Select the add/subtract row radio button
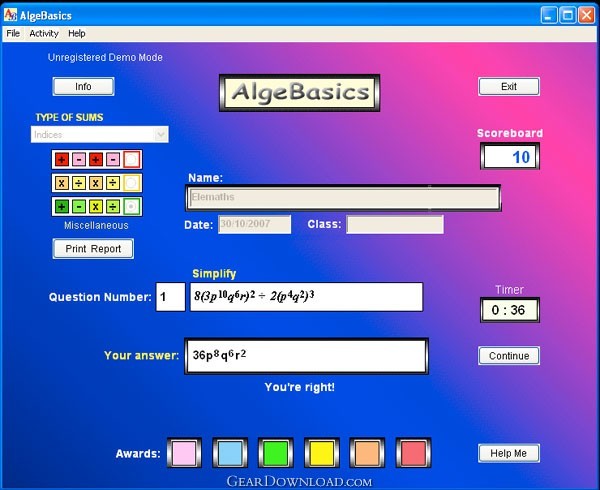600x490 pixels. pos(132,159)
